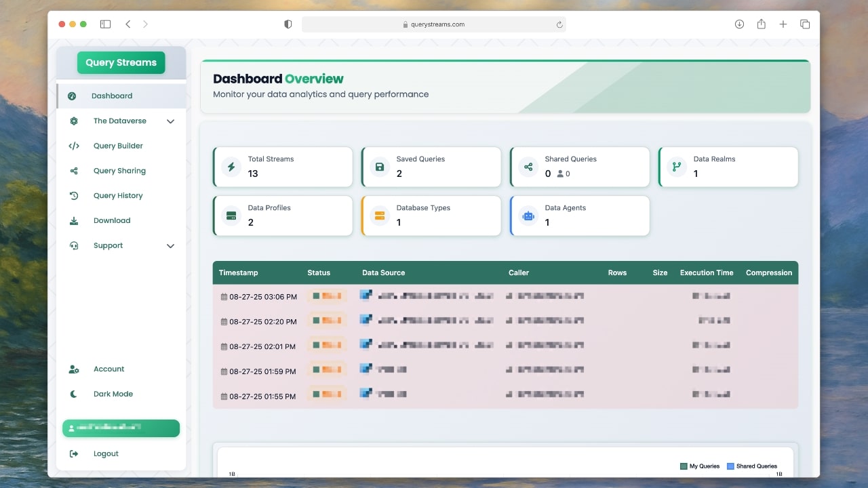Click the branch icon on Data Realms card
The height and width of the screenshot is (488, 868).
[676, 167]
